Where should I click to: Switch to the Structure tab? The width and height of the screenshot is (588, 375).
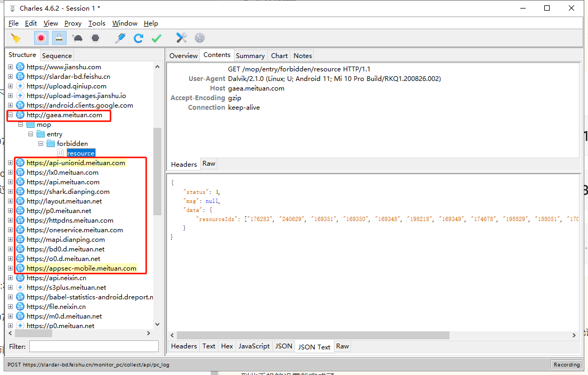coord(22,55)
